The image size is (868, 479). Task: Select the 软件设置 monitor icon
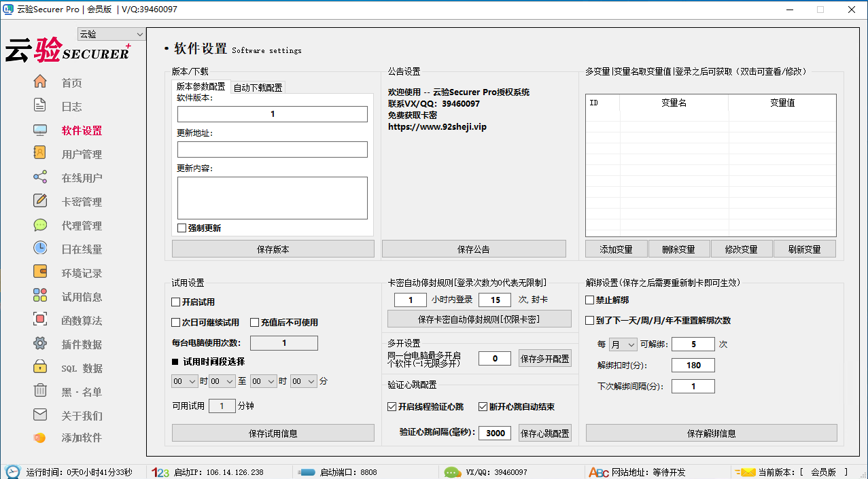(40, 130)
